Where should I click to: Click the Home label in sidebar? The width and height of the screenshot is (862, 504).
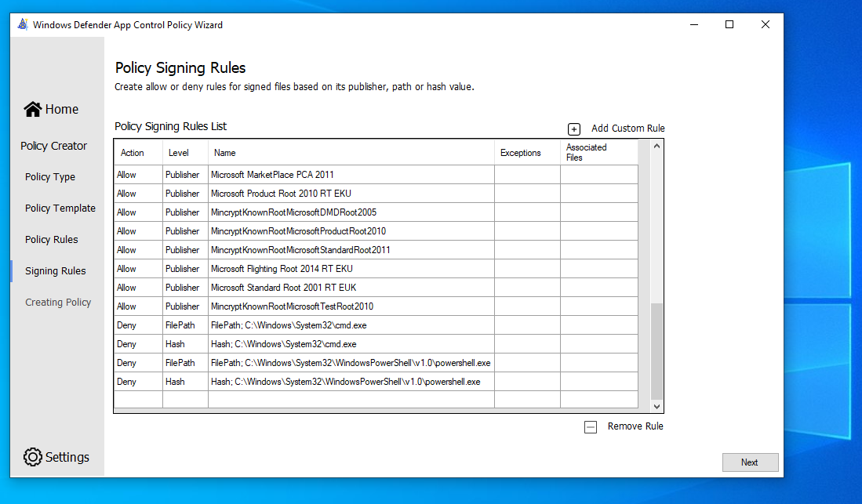pos(61,110)
